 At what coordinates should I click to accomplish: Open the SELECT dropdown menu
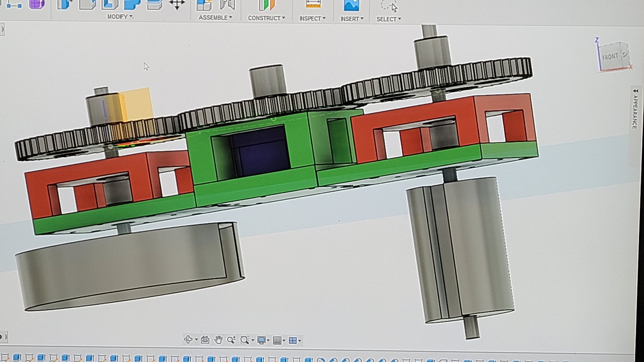point(389,19)
